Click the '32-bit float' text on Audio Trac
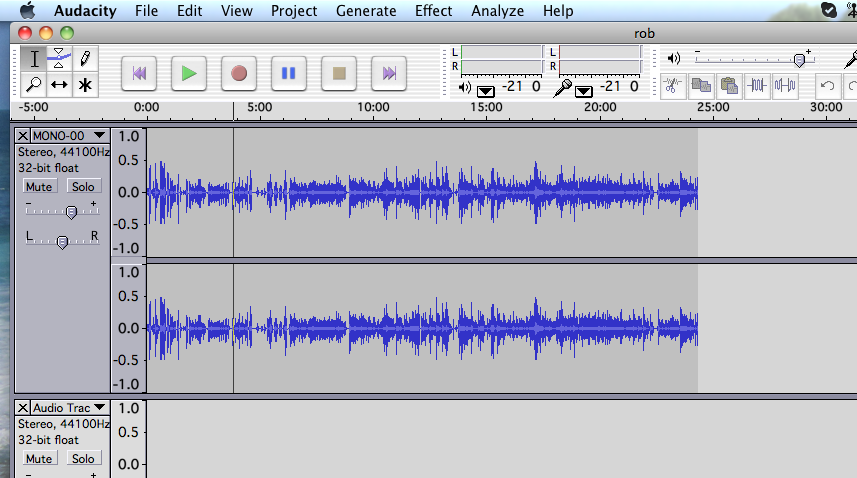The height and width of the screenshot is (478, 857). tap(48, 440)
